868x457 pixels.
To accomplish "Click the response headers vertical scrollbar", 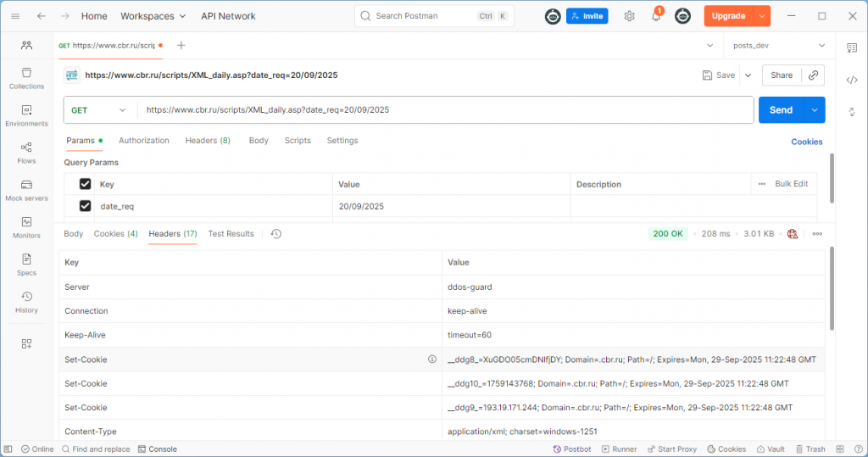I will [832, 289].
